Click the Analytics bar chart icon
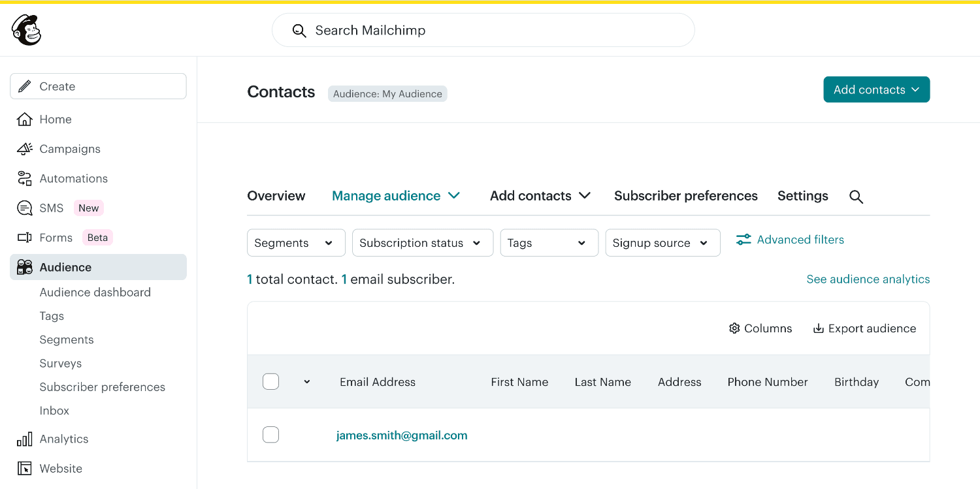The width and height of the screenshot is (980, 489). 25,439
